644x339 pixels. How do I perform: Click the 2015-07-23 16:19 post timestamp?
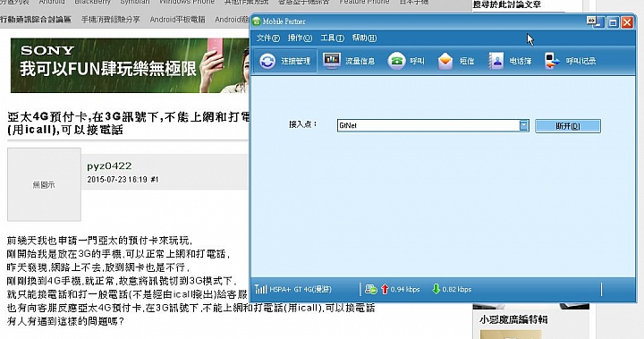point(117,180)
